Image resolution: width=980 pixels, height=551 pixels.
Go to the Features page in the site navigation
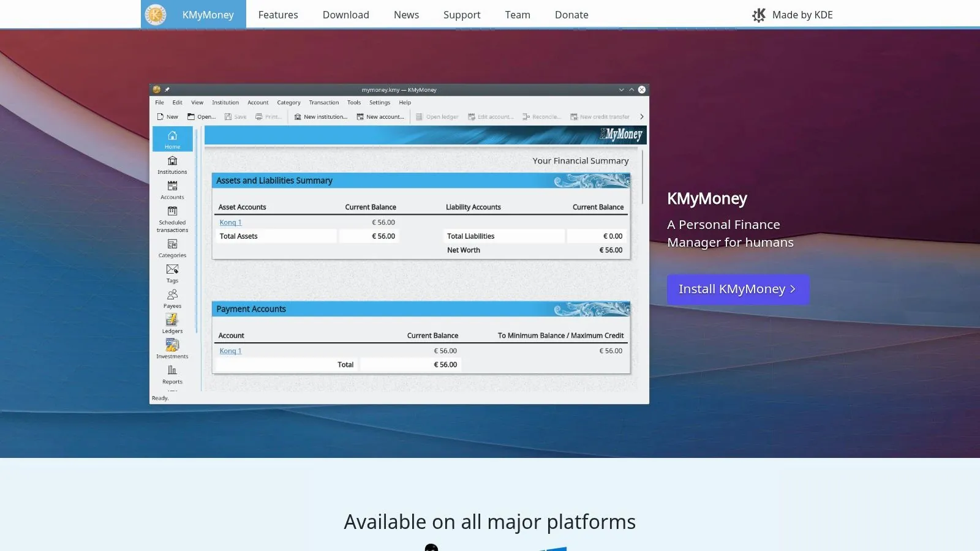(x=278, y=15)
